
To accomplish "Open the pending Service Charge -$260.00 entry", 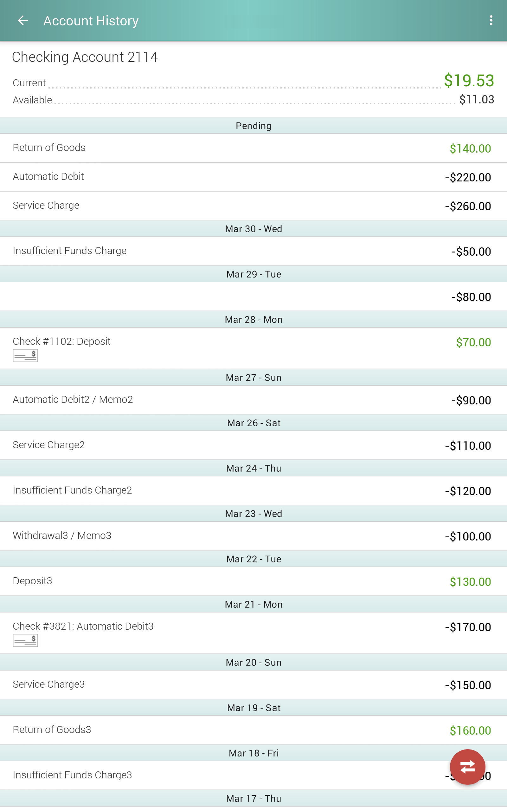I will click(253, 206).
